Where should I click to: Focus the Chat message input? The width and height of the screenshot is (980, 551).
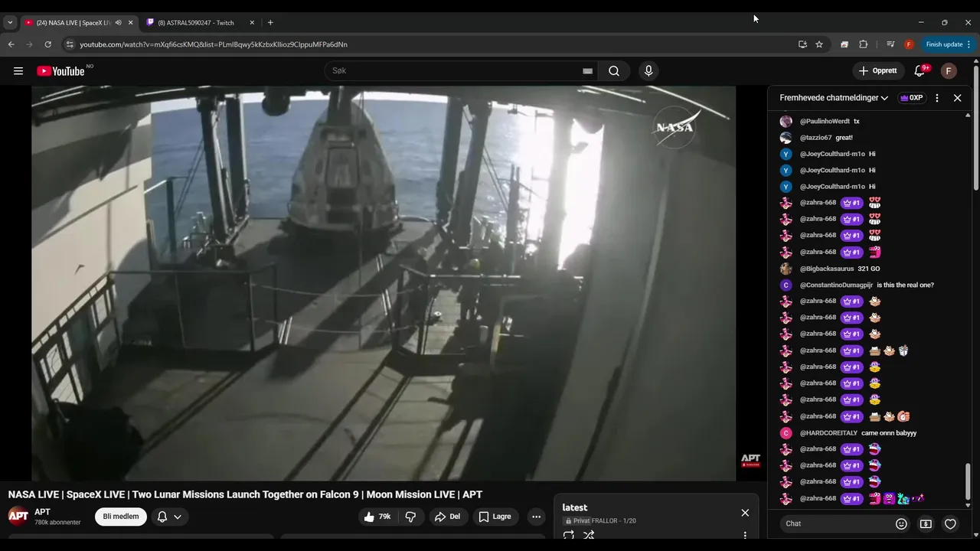point(836,523)
